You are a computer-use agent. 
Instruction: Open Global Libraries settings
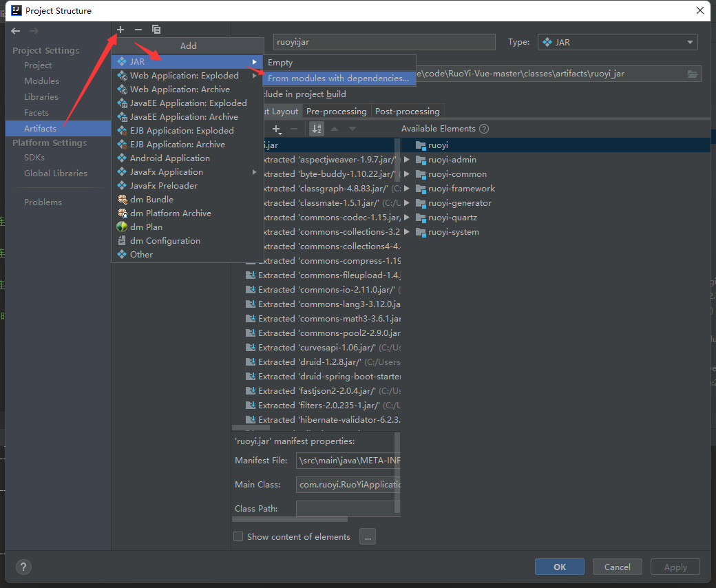tap(56, 174)
